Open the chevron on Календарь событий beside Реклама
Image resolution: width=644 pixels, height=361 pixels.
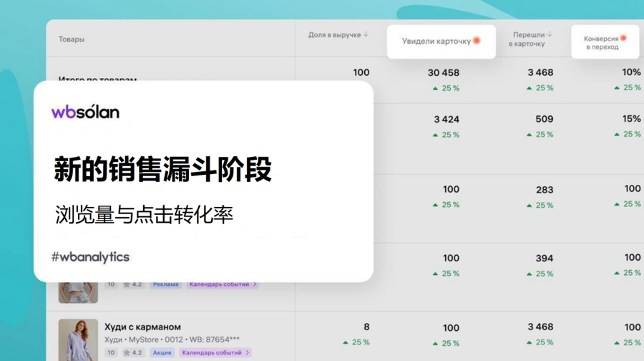coord(255,284)
